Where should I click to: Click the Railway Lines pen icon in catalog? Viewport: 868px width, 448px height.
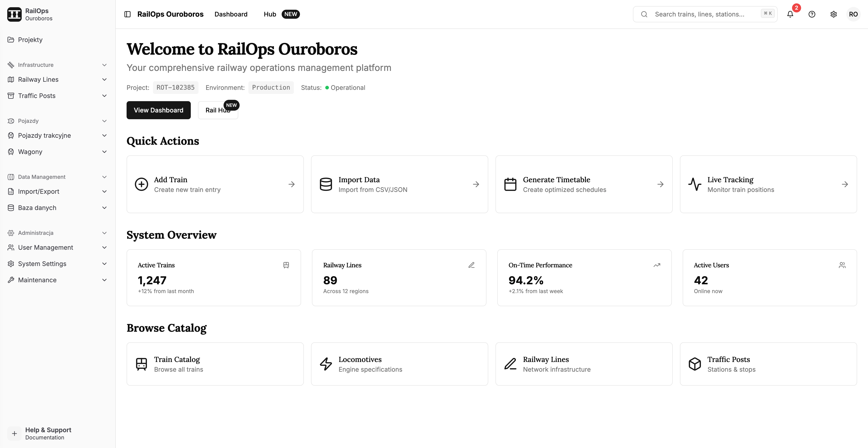(x=510, y=364)
